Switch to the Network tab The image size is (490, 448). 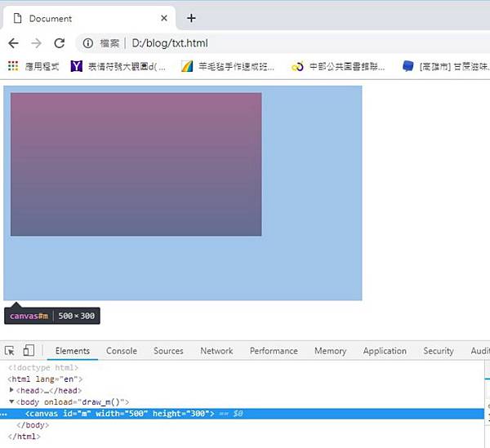[x=216, y=351]
